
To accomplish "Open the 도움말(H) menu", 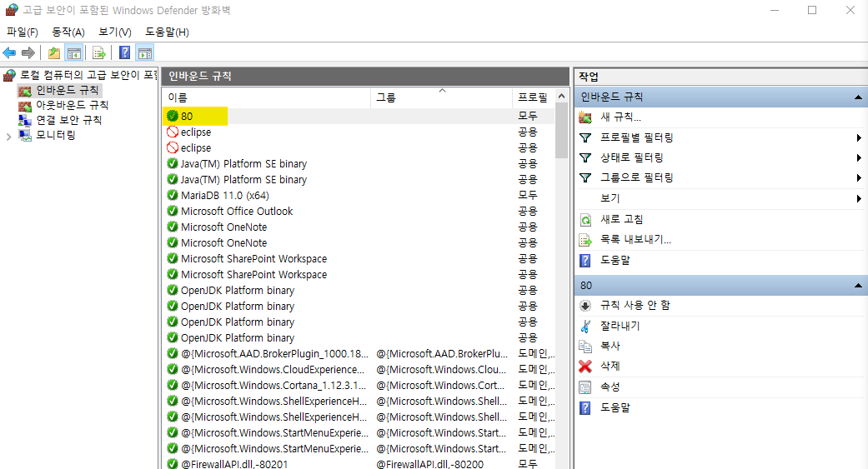I will point(167,32).
